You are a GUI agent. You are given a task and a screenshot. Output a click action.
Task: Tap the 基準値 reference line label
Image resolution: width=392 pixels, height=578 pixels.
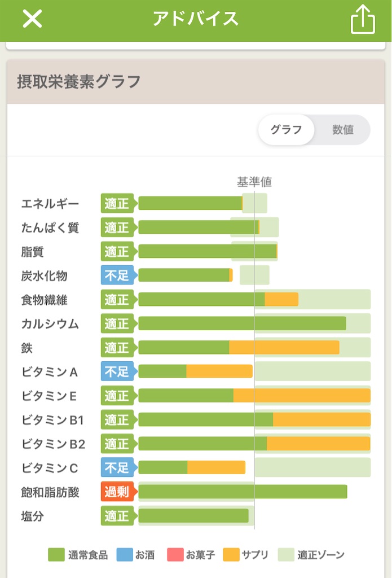[x=256, y=181]
